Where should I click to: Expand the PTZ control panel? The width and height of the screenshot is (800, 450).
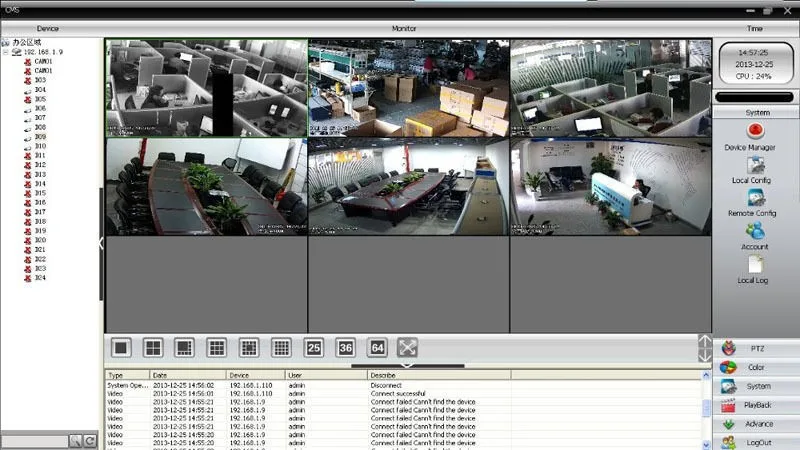point(756,348)
